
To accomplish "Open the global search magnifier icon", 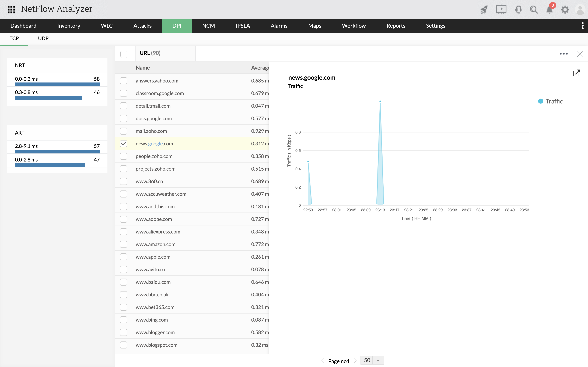I will pyautogui.click(x=534, y=9).
